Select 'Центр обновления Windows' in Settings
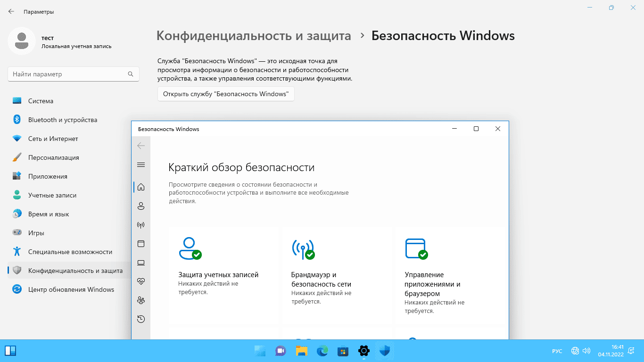 point(69,289)
